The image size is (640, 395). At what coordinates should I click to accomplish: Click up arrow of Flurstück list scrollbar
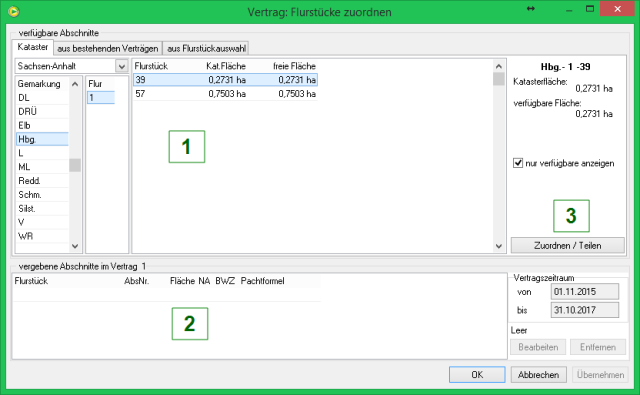coord(499,66)
